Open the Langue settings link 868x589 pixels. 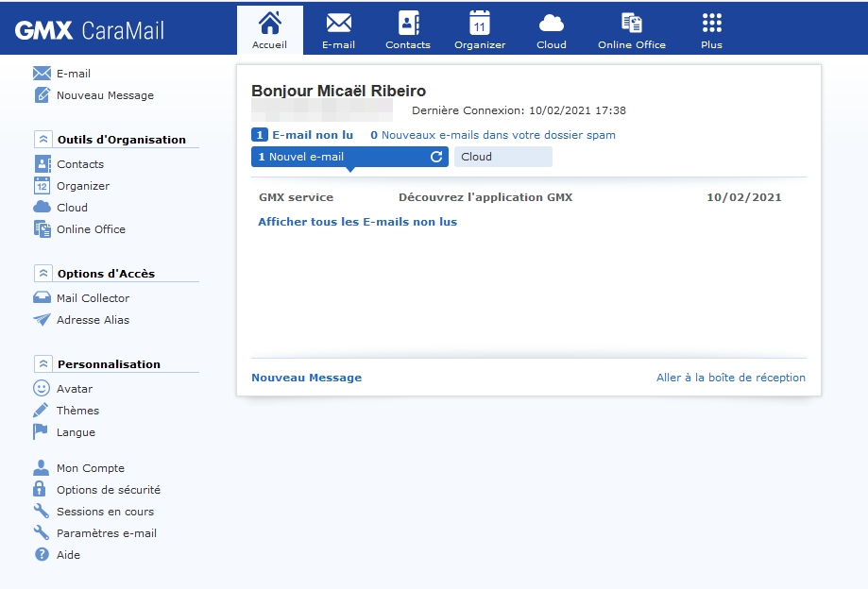(x=76, y=432)
